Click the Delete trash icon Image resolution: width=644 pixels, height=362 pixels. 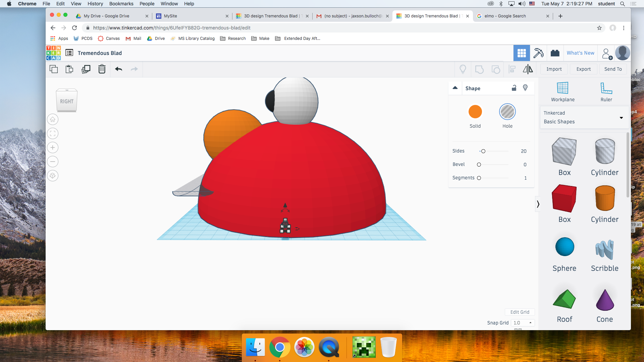[x=102, y=69]
